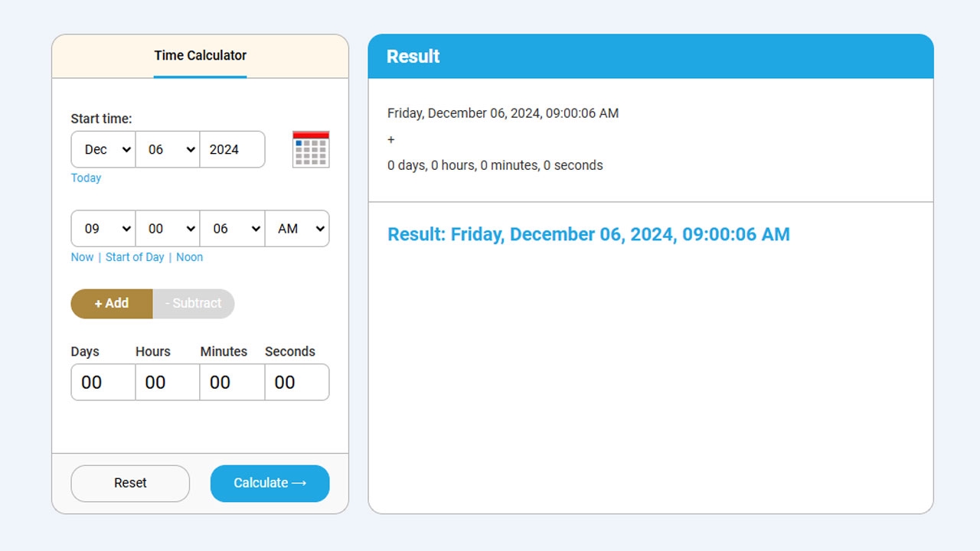Open the calendar date picker icon

(311, 149)
